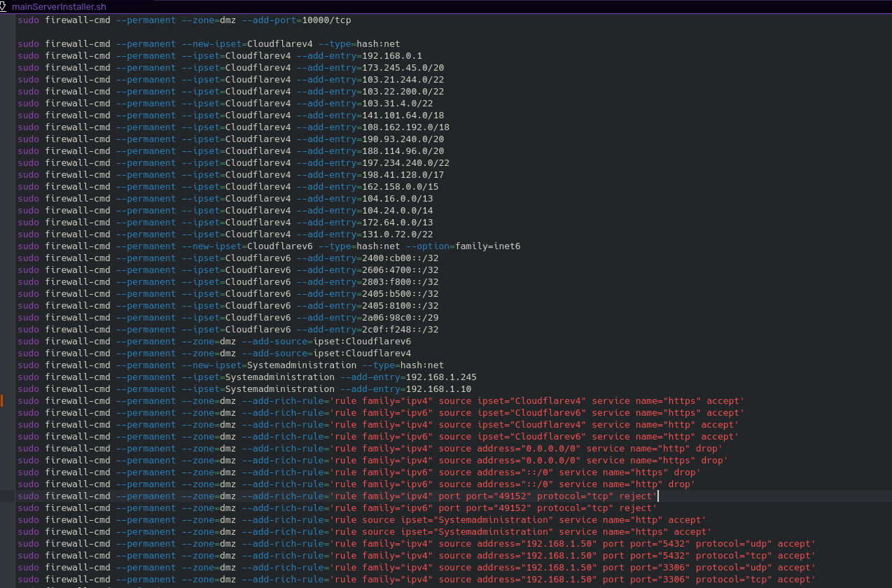Click the entry 192.168.1.245
This screenshot has height=588, width=892.
pyautogui.click(x=441, y=377)
